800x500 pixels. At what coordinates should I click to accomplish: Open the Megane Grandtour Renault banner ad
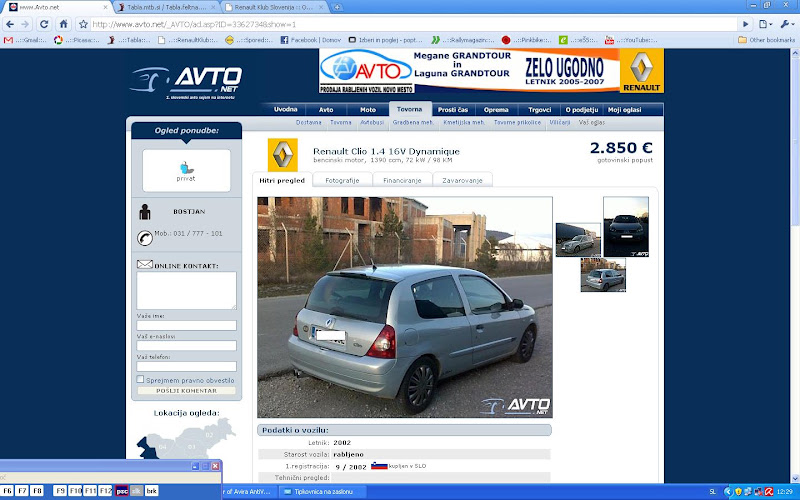click(x=491, y=70)
